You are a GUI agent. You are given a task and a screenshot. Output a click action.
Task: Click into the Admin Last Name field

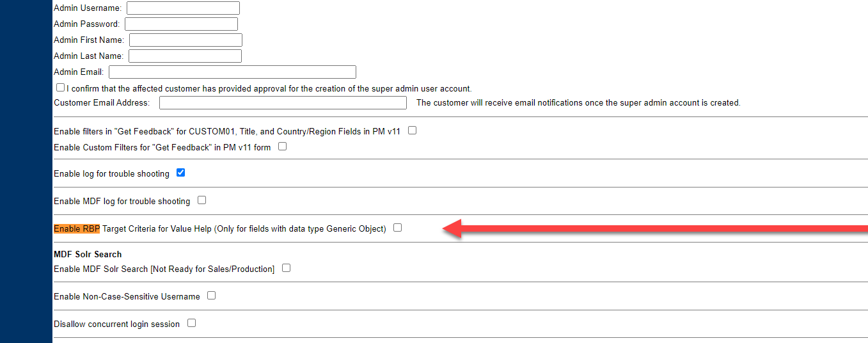coord(185,56)
